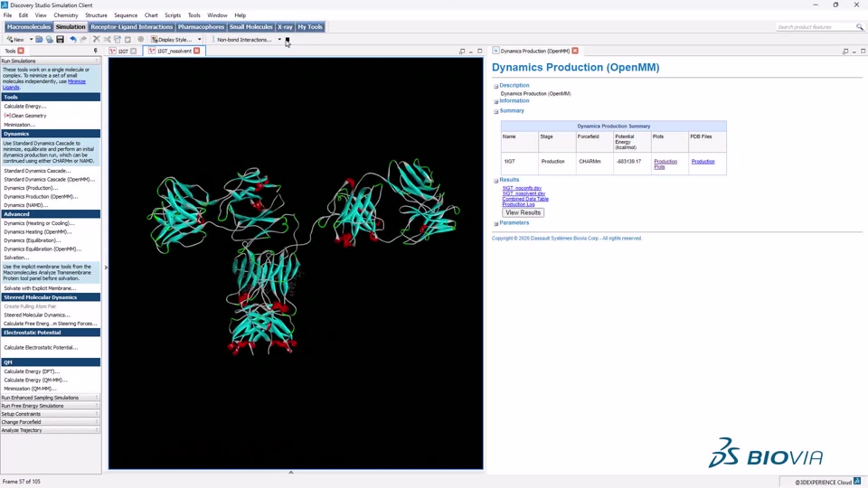868x488 pixels.
Task: Close the 1IGT document tab
Action: click(x=134, y=51)
